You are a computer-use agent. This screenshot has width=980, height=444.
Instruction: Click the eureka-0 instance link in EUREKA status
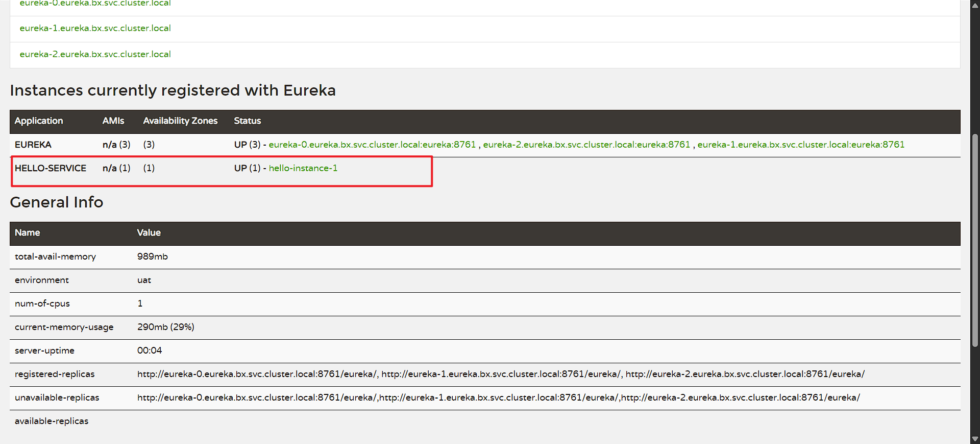(372, 145)
